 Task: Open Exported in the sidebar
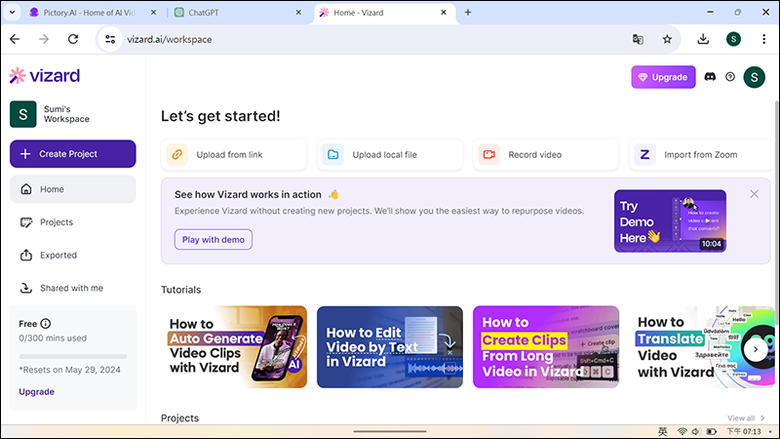click(73, 255)
